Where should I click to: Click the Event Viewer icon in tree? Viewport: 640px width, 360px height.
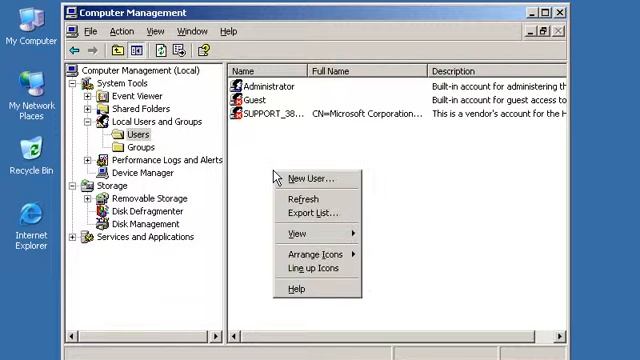pyautogui.click(x=102, y=96)
